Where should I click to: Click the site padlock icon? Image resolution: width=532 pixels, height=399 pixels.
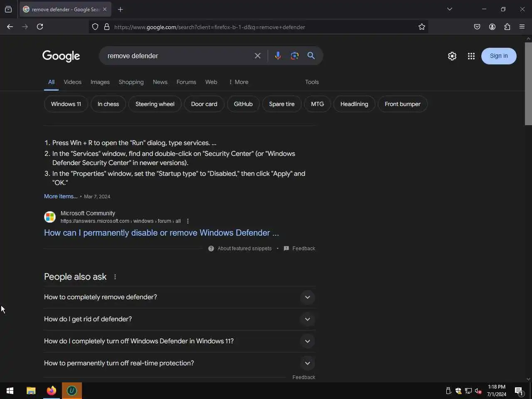(x=107, y=27)
